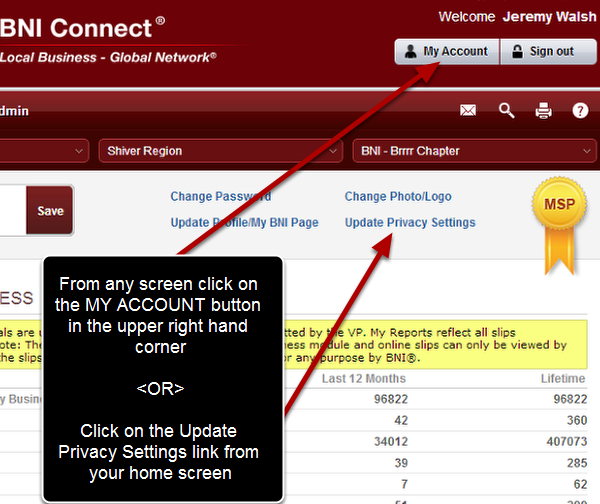Follow the Change Password link
This screenshot has width=600, height=504.
point(220,197)
